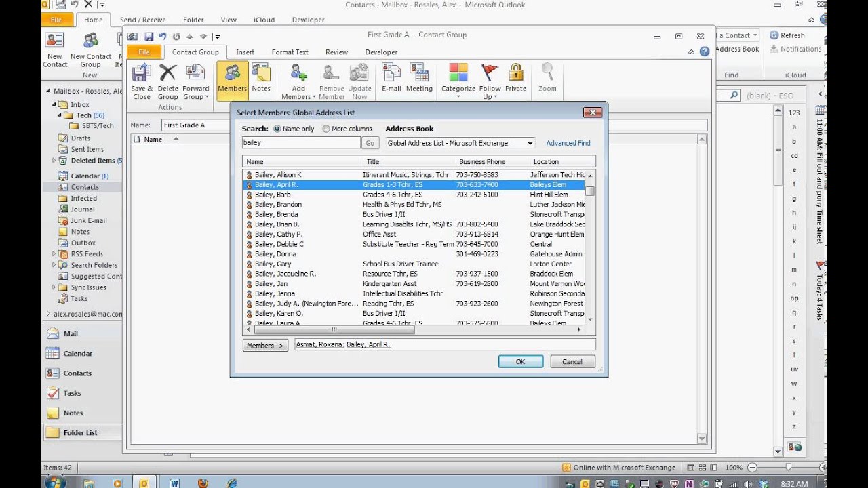This screenshot has width=868, height=488.
Task: Select the More columns radio button
Action: (325, 128)
